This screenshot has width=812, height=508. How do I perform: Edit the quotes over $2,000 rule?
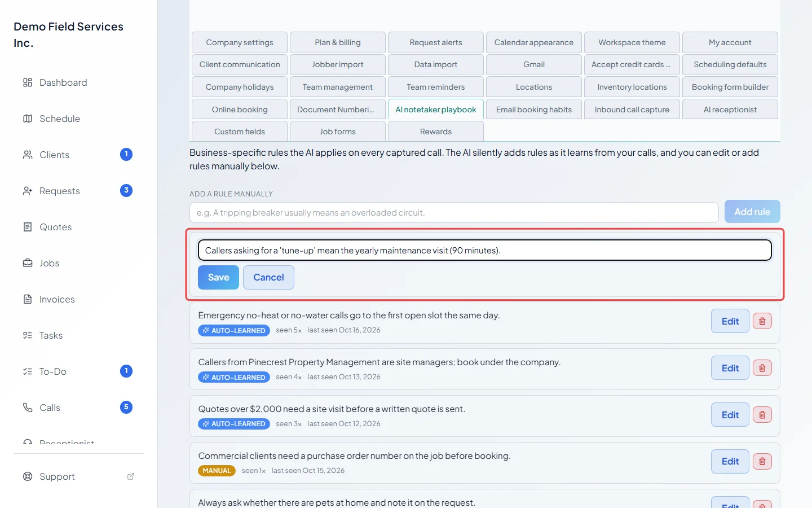point(730,415)
